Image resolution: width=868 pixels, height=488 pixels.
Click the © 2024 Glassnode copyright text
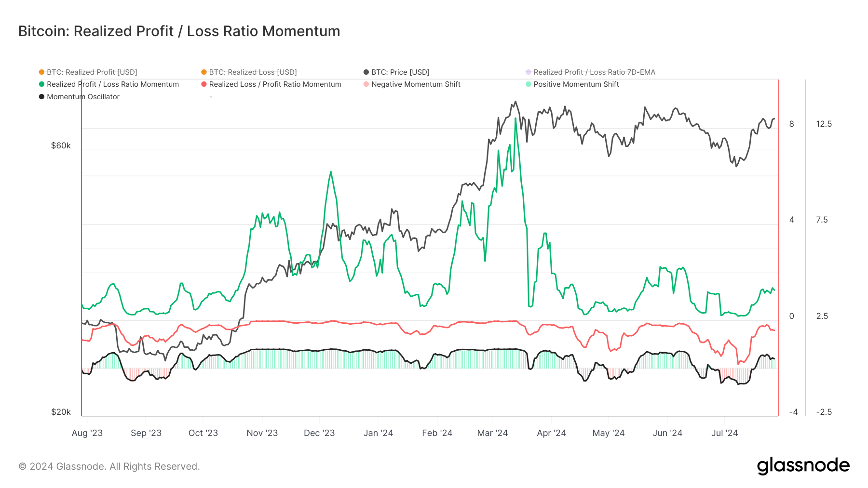(x=109, y=466)
